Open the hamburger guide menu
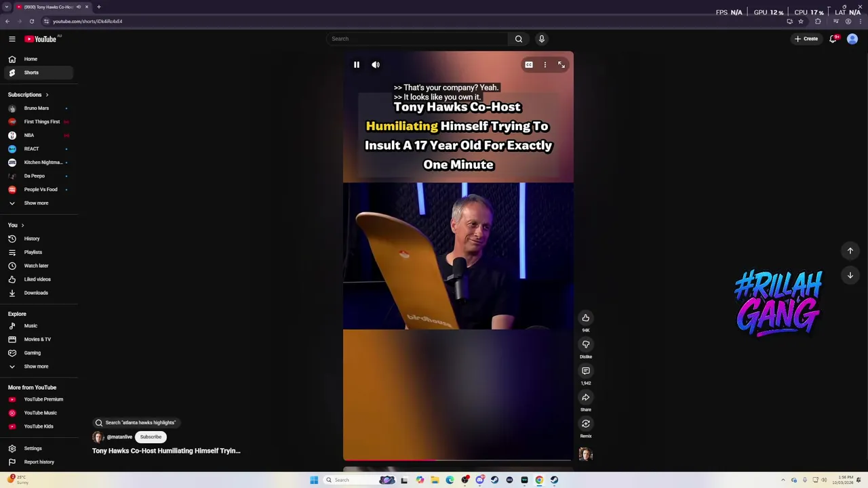Image resolution: width=868 pixels, height=488 pixels. tap(12, 39)
